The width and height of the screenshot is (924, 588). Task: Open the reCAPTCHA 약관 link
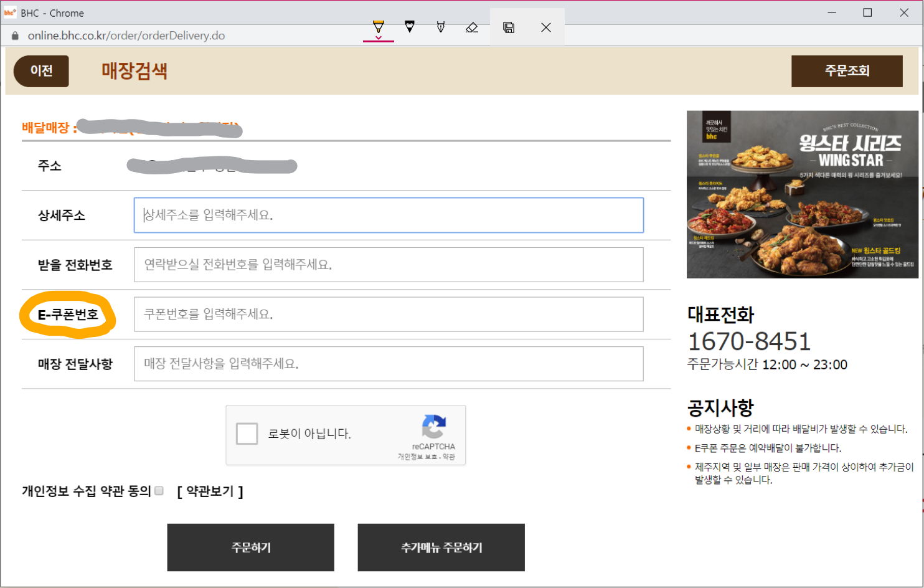(450, 457)
